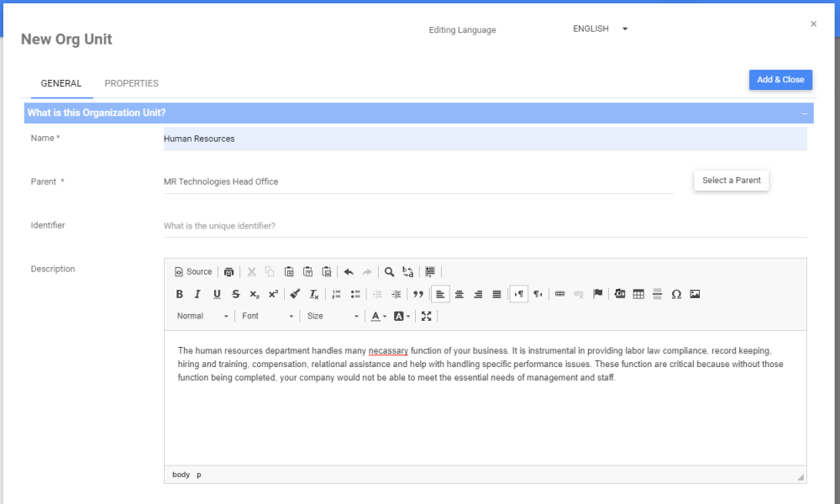
Task: Open Find with magnifier icon
Action: point(390,271)
